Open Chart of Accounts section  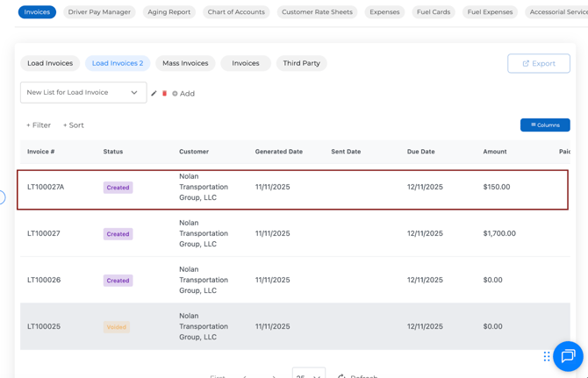tap(236, 12)
